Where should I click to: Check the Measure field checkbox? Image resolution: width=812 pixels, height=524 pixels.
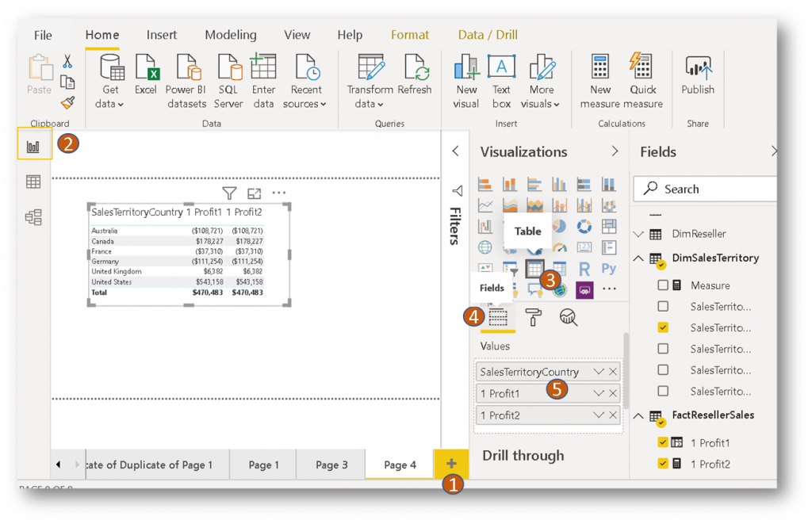[663, 285]
